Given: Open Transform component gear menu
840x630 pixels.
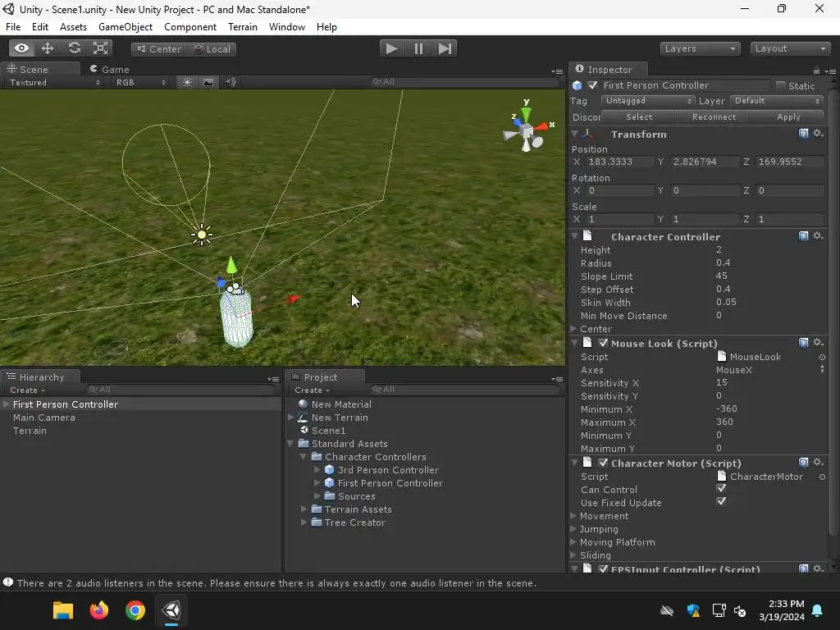Looking at the screenshot, I should click(x=818, y=134).
